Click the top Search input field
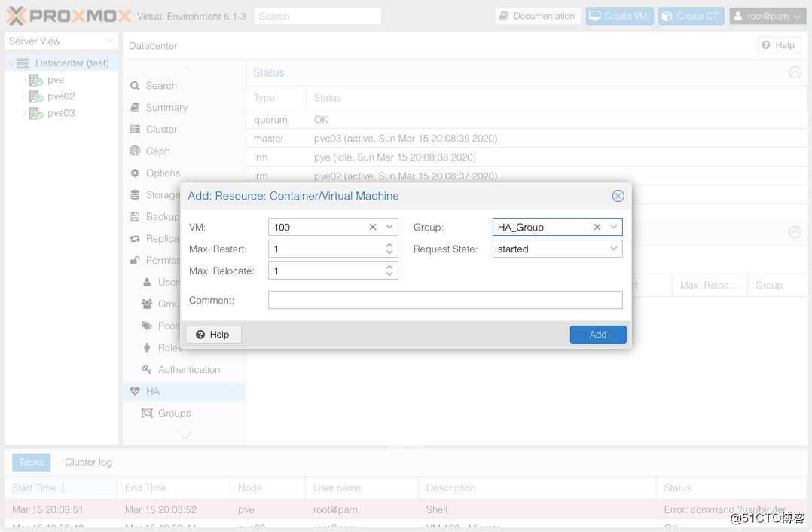812x532 pixels. pos(317,16)
